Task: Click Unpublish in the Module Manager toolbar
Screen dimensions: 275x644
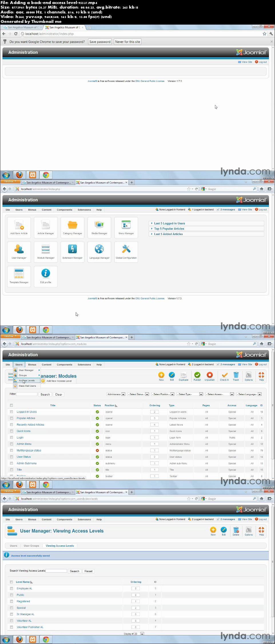Action: [210, 376]
